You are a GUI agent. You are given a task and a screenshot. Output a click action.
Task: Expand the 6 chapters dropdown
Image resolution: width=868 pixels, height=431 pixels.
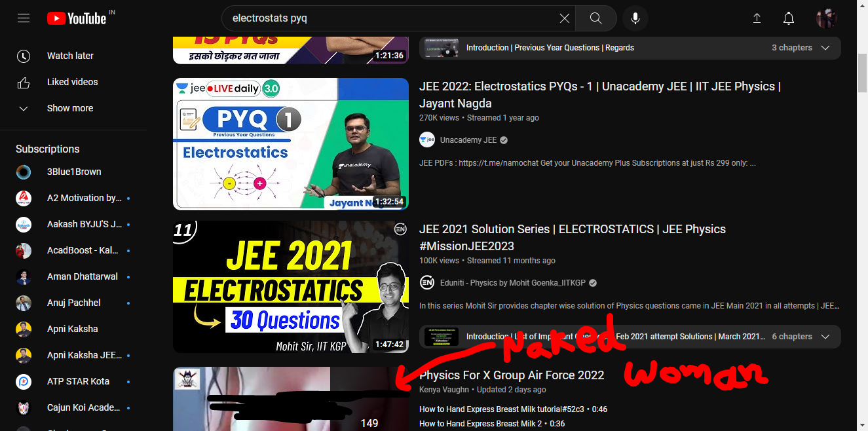point(801,337)
